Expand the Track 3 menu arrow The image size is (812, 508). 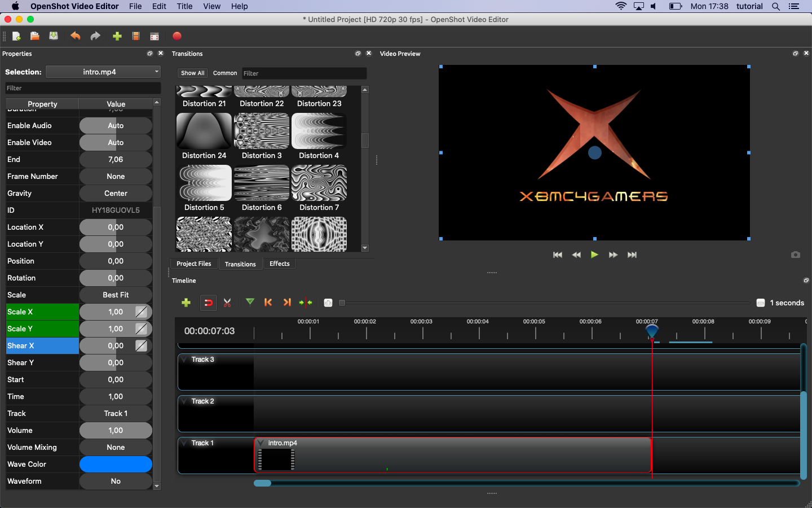184,360
